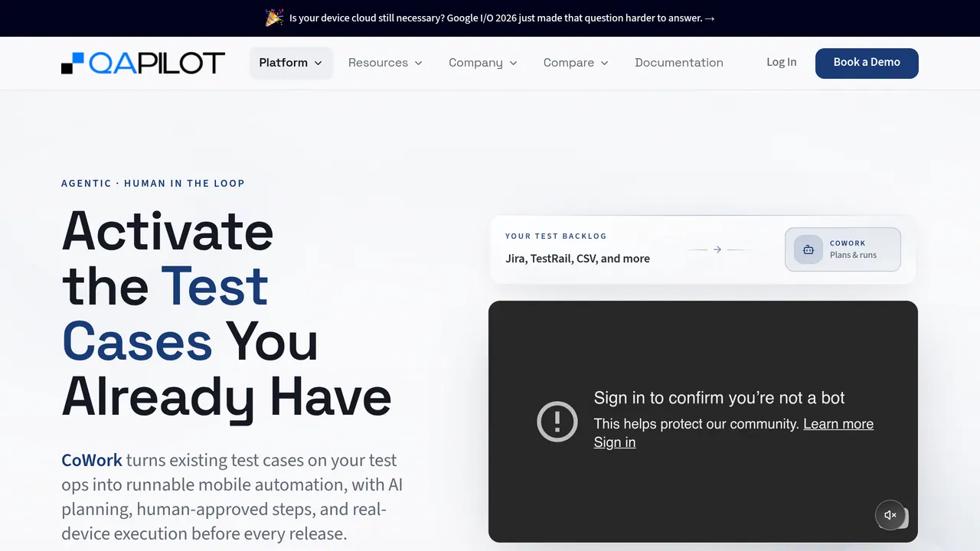Click the "Sign in to confirm you're not a bot" heading
This screenshot has height=551, width=980.
point(720,398)
